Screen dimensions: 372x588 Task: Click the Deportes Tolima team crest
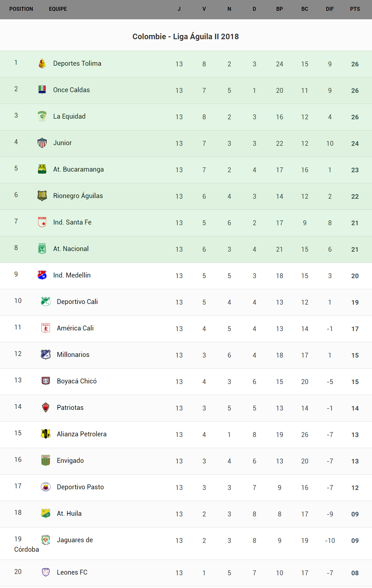42,63
